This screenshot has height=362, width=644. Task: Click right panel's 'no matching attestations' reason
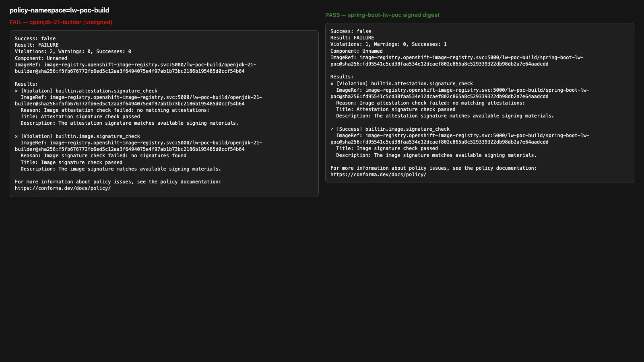coord(430,103)
